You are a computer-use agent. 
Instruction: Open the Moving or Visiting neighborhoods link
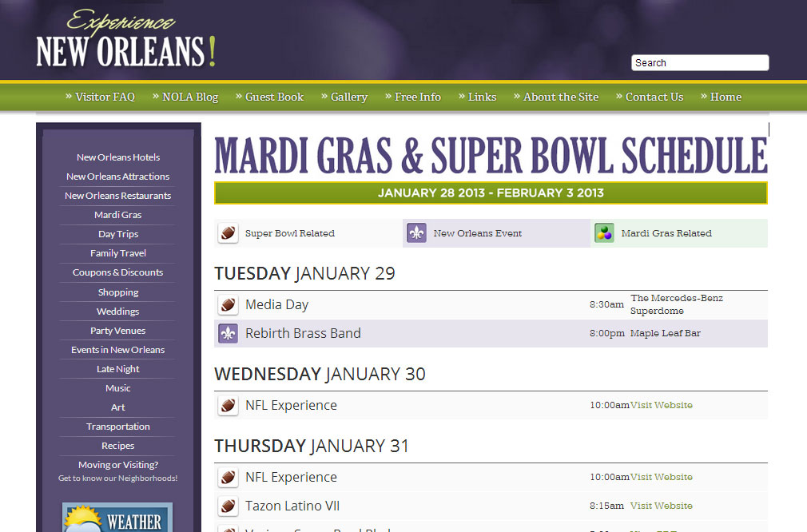point(118,470)
